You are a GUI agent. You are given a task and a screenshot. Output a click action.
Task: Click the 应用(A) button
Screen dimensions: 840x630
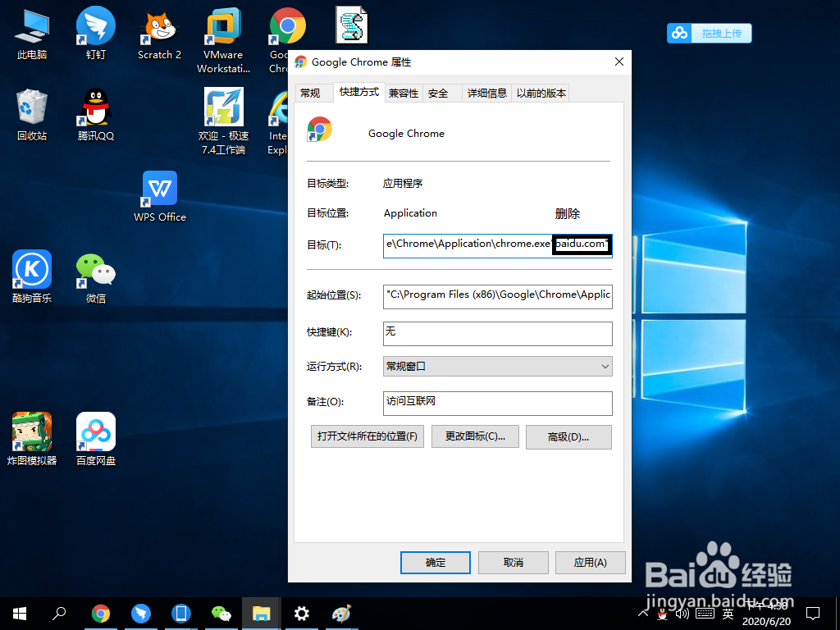[591, 563]
